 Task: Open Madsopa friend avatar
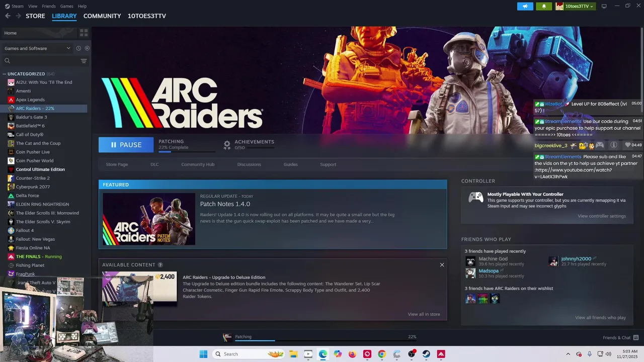coord(470,273)
